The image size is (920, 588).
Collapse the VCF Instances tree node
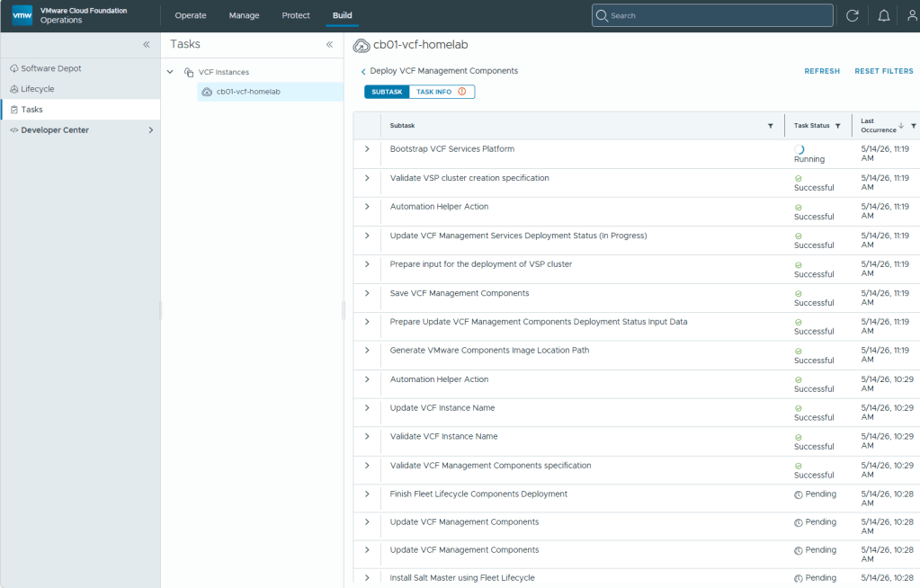coord(170,72)
